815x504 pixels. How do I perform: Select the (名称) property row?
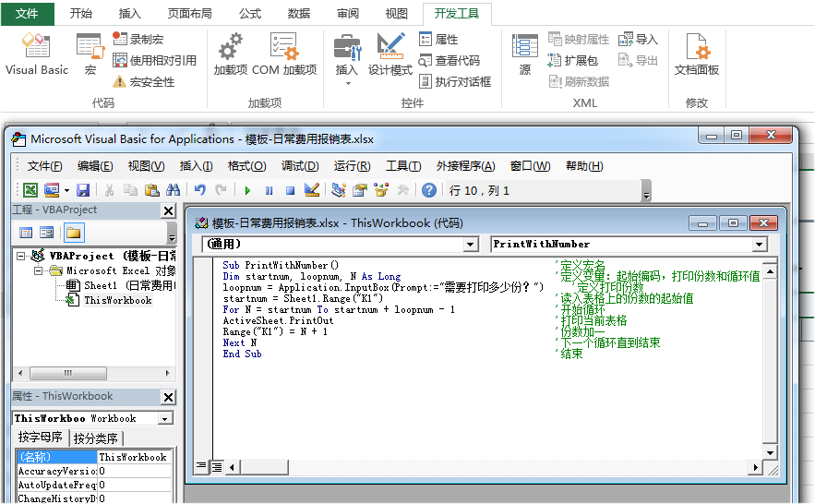[x=93, y=457]
